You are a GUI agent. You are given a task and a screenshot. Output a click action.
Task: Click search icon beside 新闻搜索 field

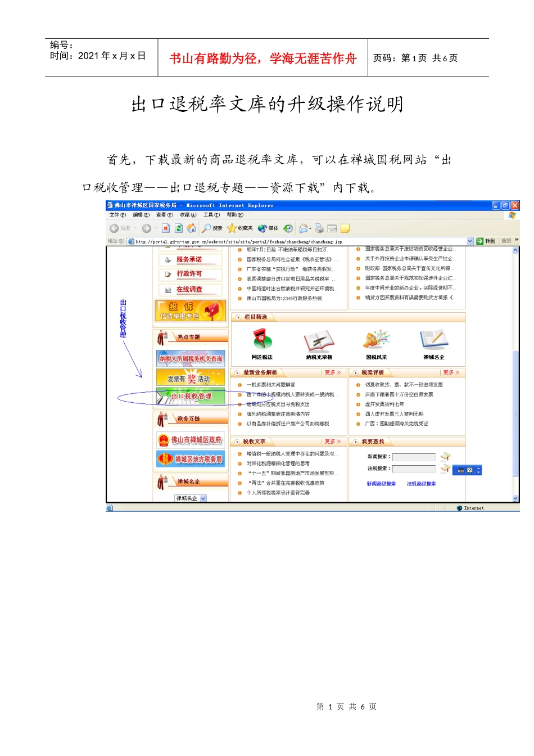[x=445, y=456]
